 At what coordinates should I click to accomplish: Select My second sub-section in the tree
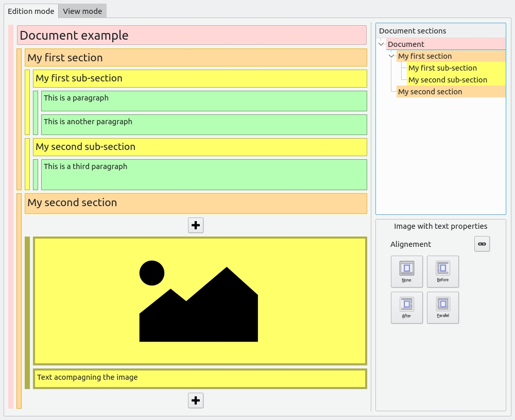[x=456, y=80]
